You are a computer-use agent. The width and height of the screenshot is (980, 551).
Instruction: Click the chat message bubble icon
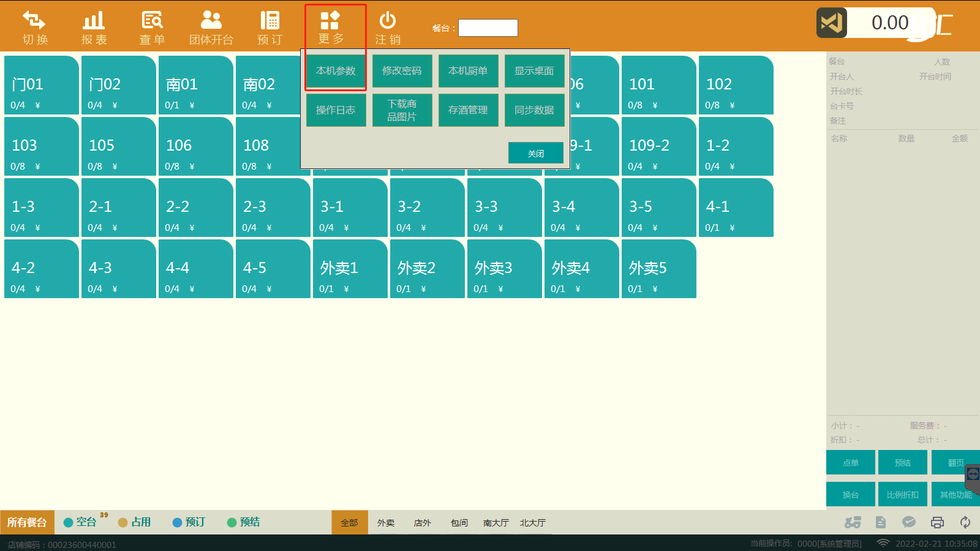909,522
